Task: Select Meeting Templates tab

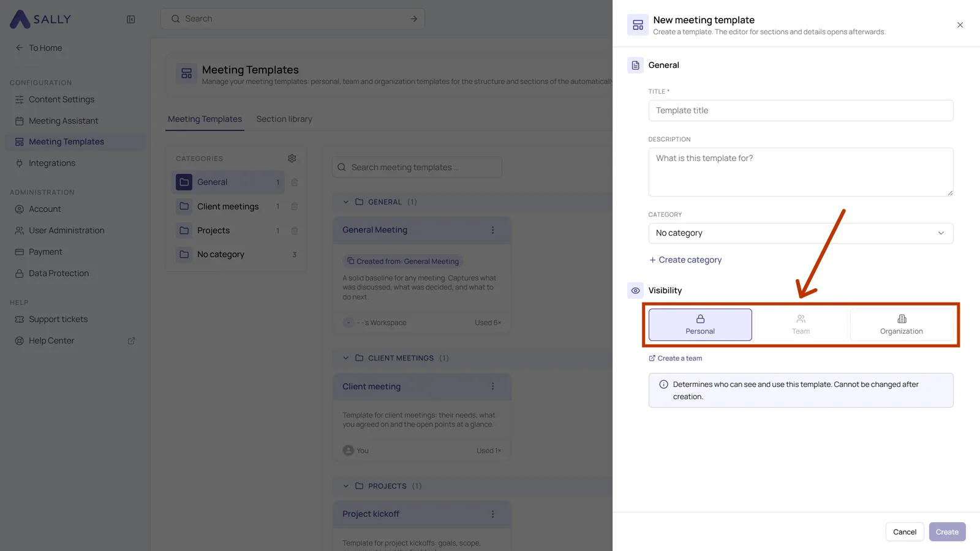Action: click(x=205, y=119)
